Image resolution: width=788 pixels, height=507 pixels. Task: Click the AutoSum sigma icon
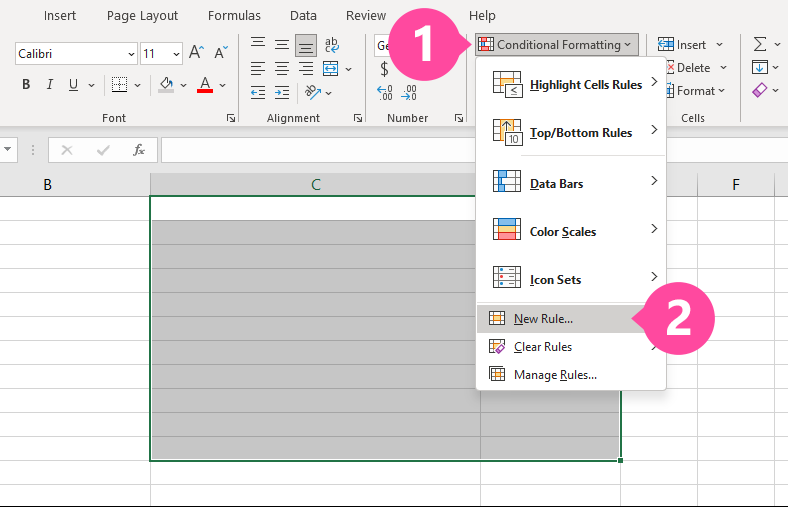coord(760,45)
